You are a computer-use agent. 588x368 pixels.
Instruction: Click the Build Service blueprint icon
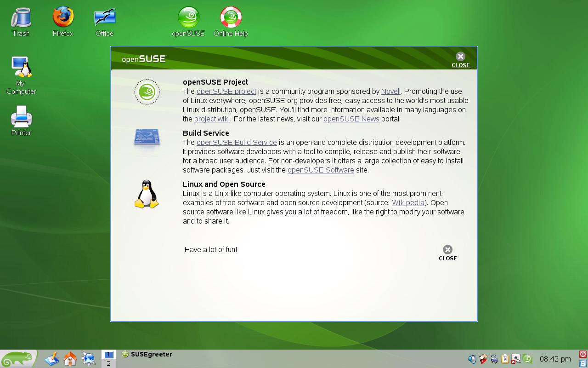pyautogui.click(x=147, y=138)
